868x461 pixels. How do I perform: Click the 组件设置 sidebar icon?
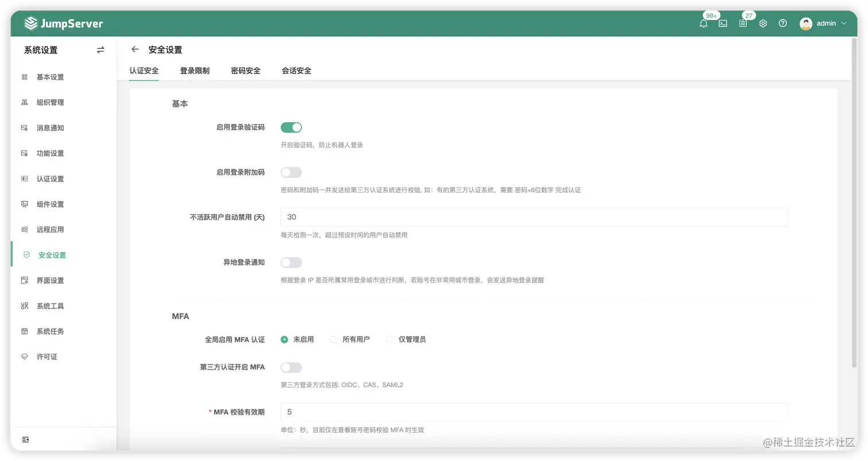(25, 204)
